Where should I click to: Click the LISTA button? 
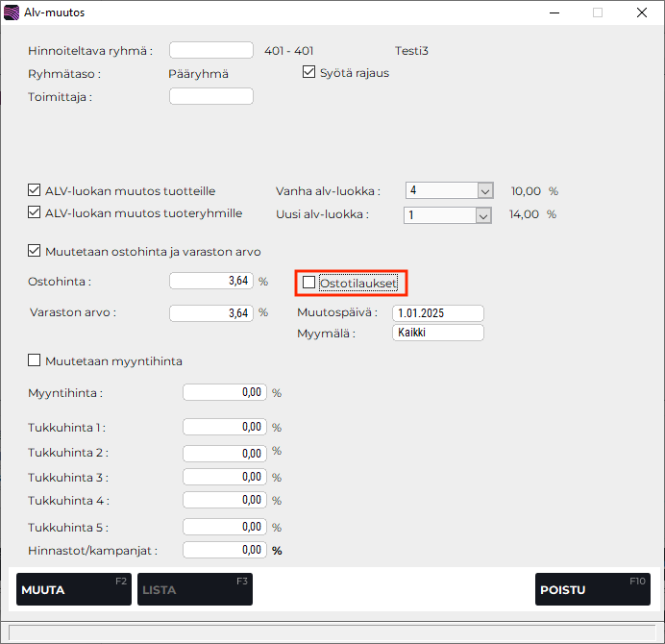(195, 589)
